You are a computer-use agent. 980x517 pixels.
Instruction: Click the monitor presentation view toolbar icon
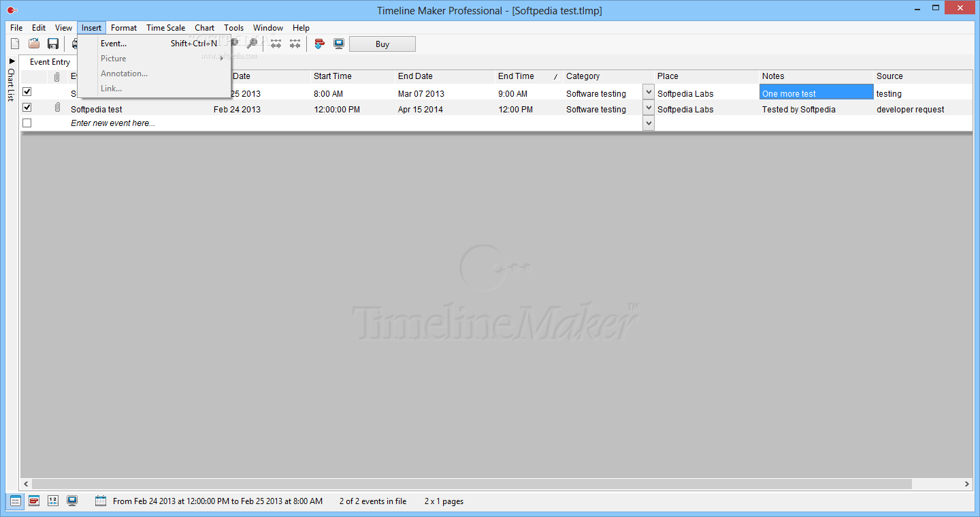pyautogui.click(x=339, y=44)
